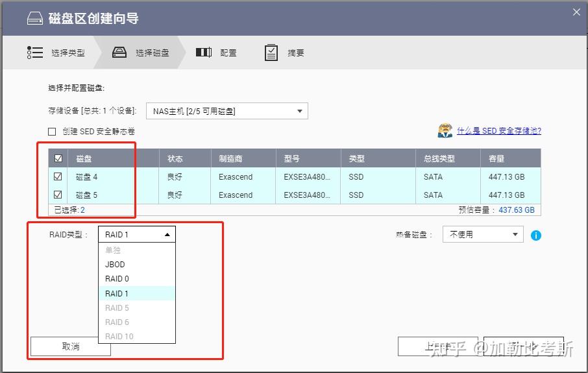Click the disabled 单独 option
This screenshot has width=588, height=373.
[x=137, y=250]
